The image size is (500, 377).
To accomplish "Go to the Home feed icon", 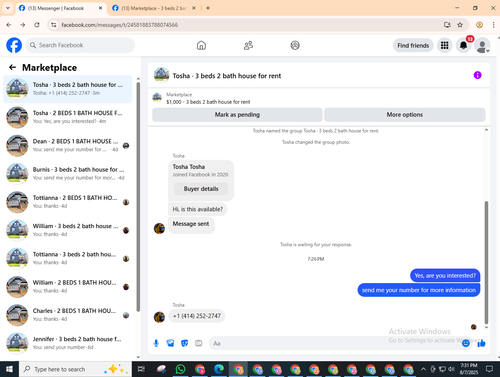I will 201,45.
